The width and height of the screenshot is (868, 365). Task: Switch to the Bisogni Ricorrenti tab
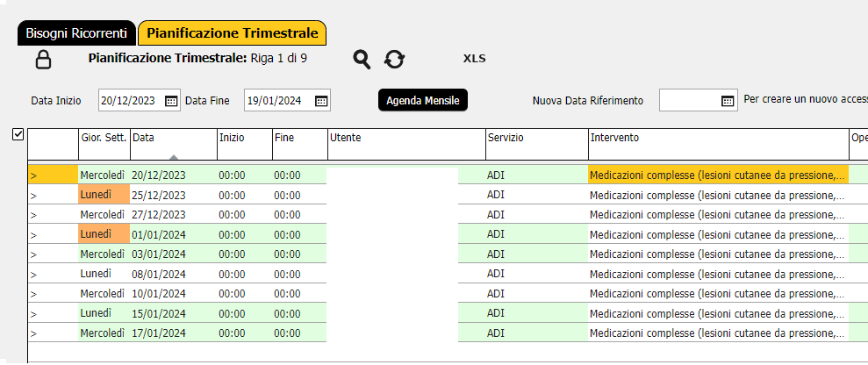coord(76,33)
